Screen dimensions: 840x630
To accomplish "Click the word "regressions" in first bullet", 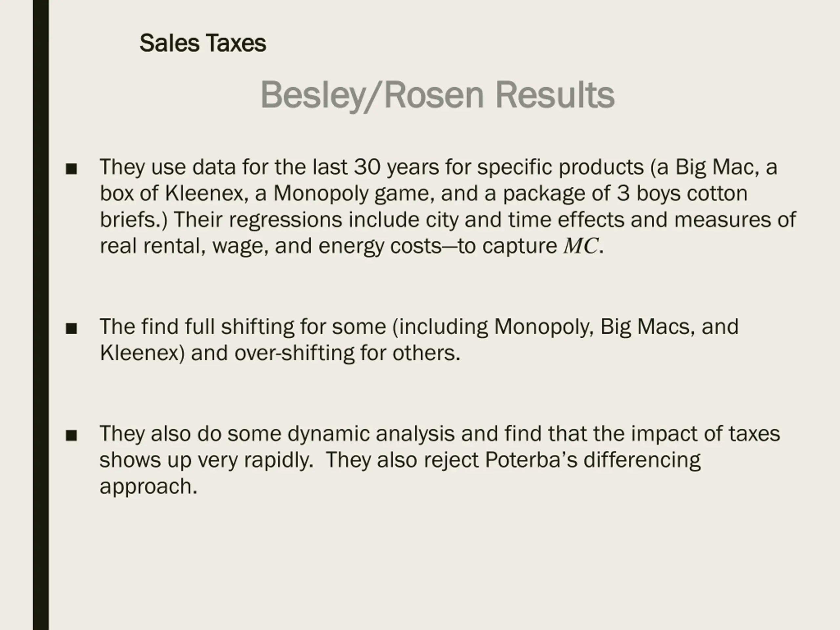I will coord(285,220).
